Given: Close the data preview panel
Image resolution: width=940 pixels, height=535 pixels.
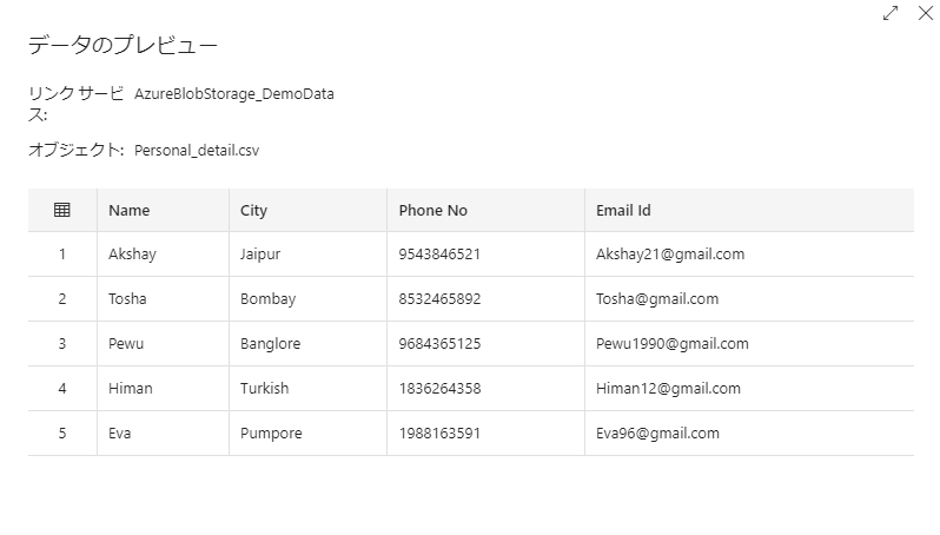Looking at the screenshot, I should (x=924, y=13).
